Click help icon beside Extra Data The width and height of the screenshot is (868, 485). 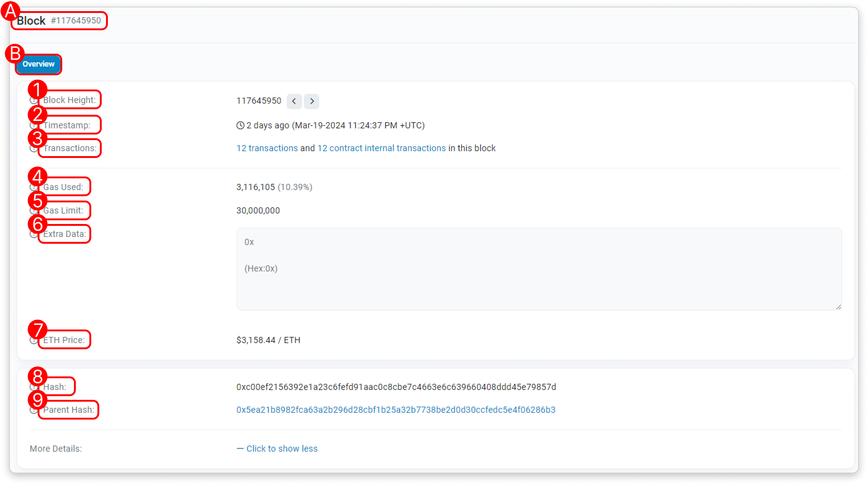tap(33, 234)
